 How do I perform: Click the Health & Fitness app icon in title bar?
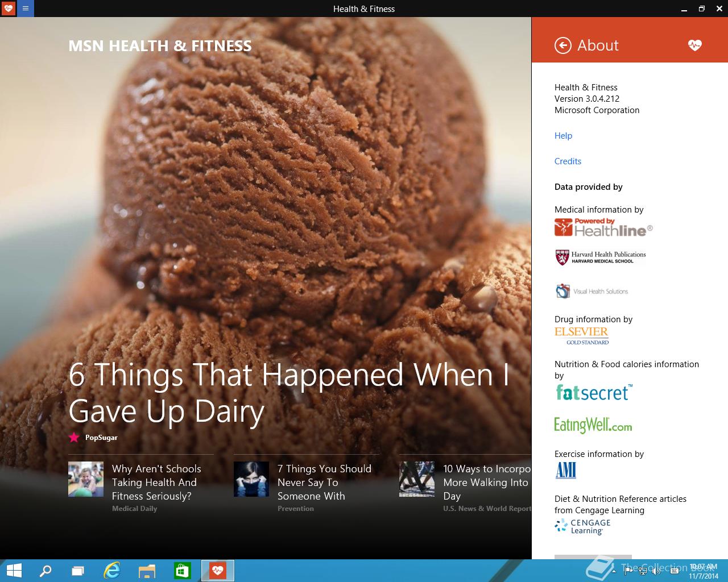click(x=9, y=9)
